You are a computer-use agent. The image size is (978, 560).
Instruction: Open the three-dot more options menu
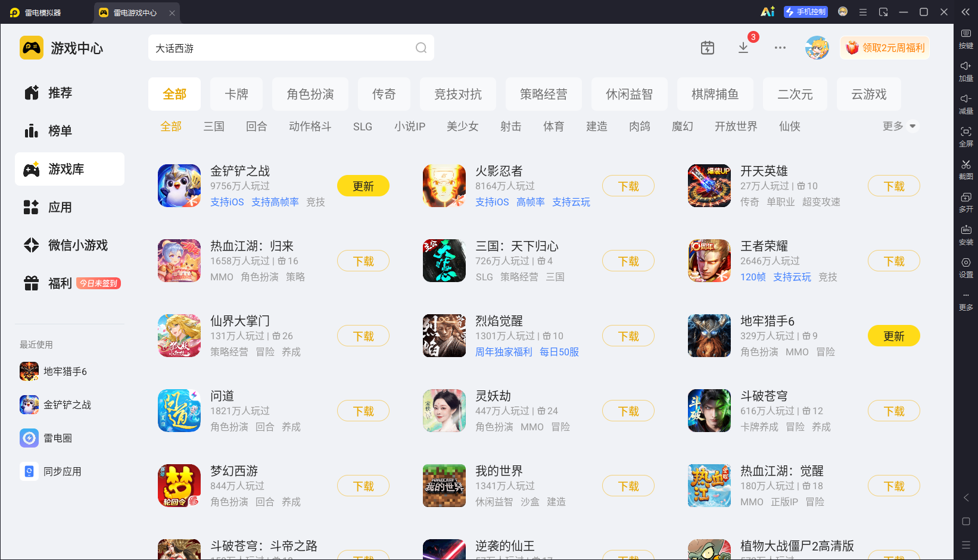tap(780, 48)
